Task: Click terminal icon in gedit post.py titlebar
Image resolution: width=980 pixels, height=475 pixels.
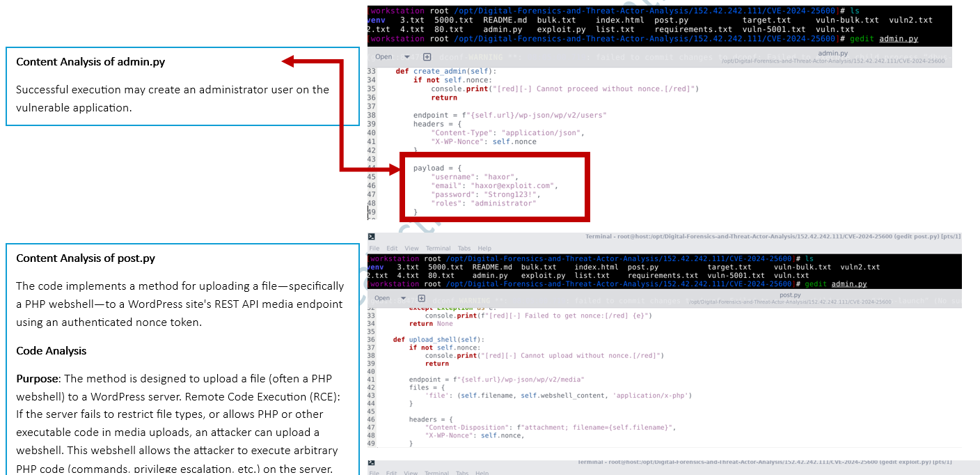Action: [372, 237]
